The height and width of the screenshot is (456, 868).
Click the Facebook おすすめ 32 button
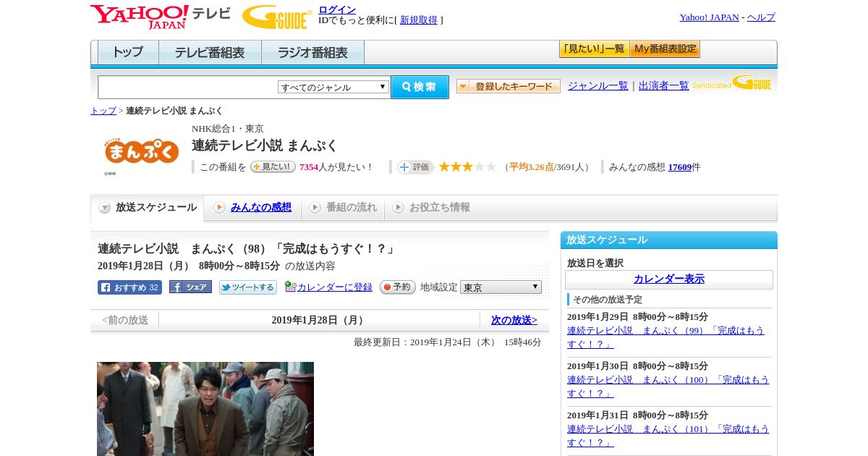(129, 287)
